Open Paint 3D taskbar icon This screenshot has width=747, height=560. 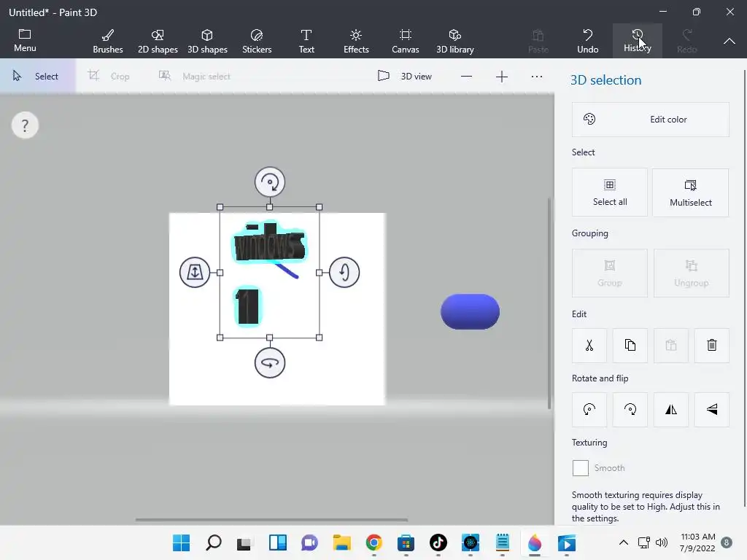[x=535, y=542]
